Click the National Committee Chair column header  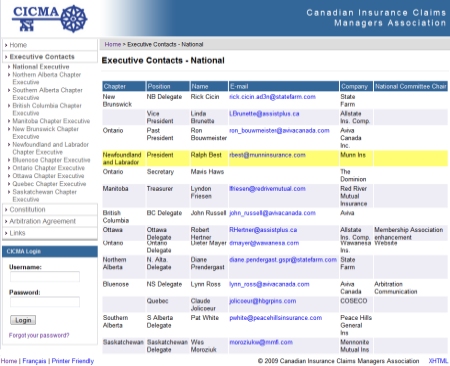click(x=411, y=86)
